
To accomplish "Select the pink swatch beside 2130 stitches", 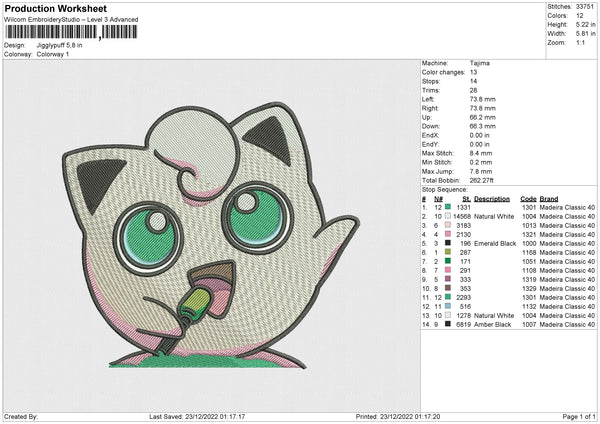I will click(x=448, y=234).
